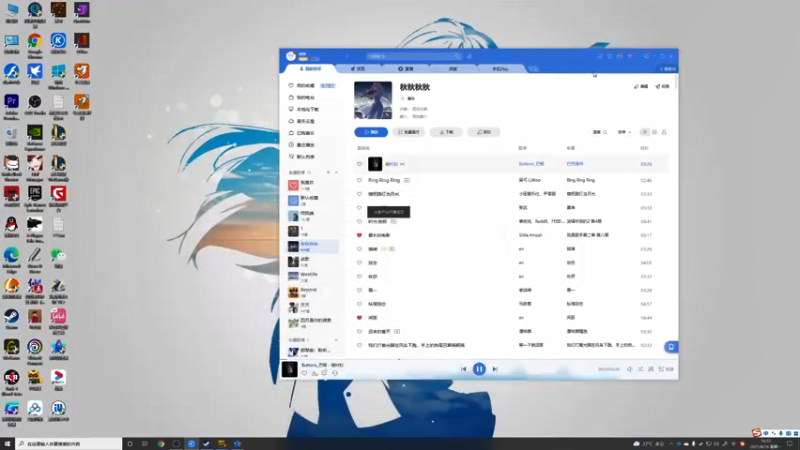Open 我的收藏 in the sidebar
Screen dimensions: 800x450
[x=306, y=86]
